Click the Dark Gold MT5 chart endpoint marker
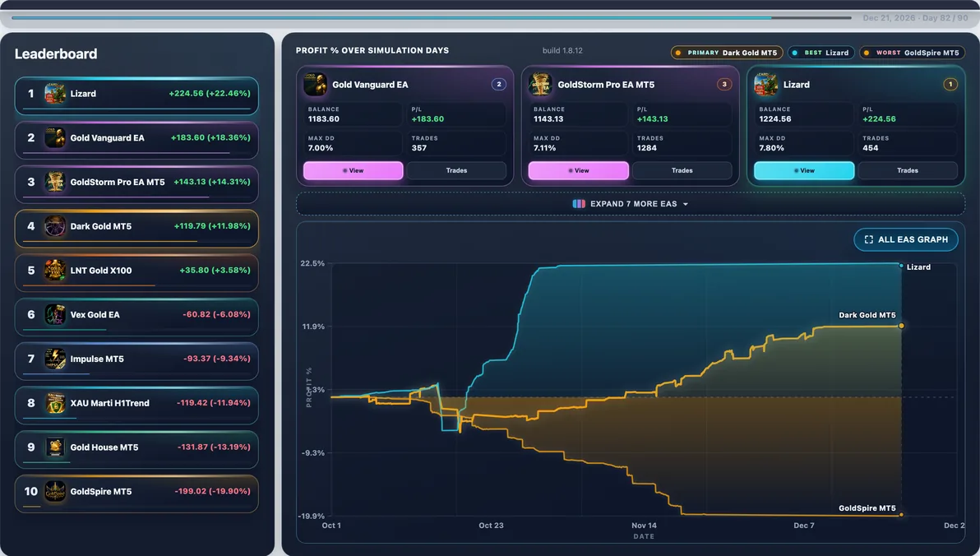The image size is (980, 556). [901, 326]
